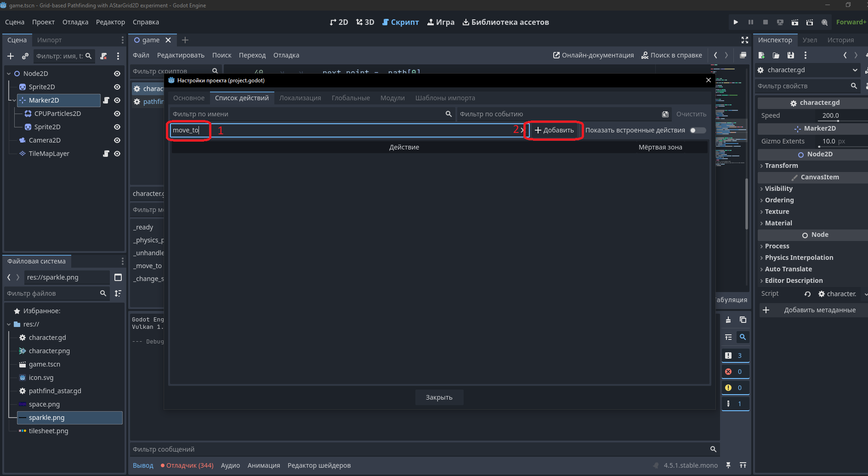Pause the running project
Image resolution: width=868 pixels, height=476 pixels.
click(x=751, y=22)
